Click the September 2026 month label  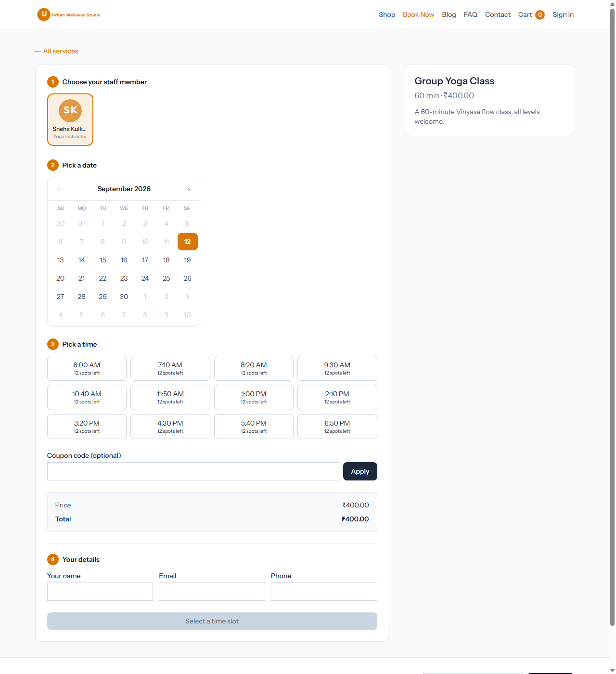coord(124,189)
